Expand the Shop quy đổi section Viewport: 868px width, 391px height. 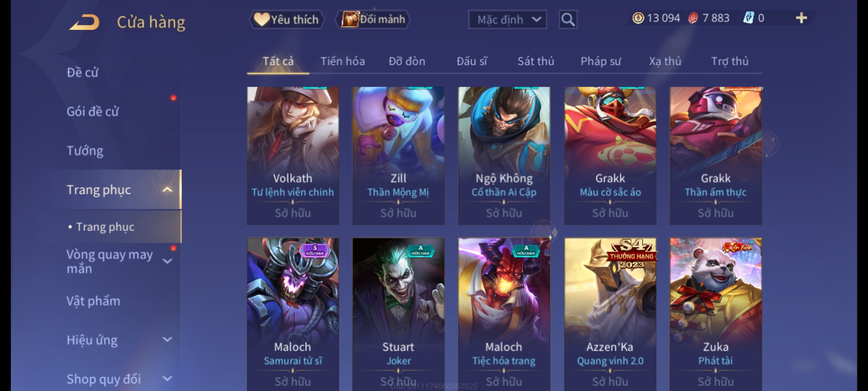click(x=167, y=379)
